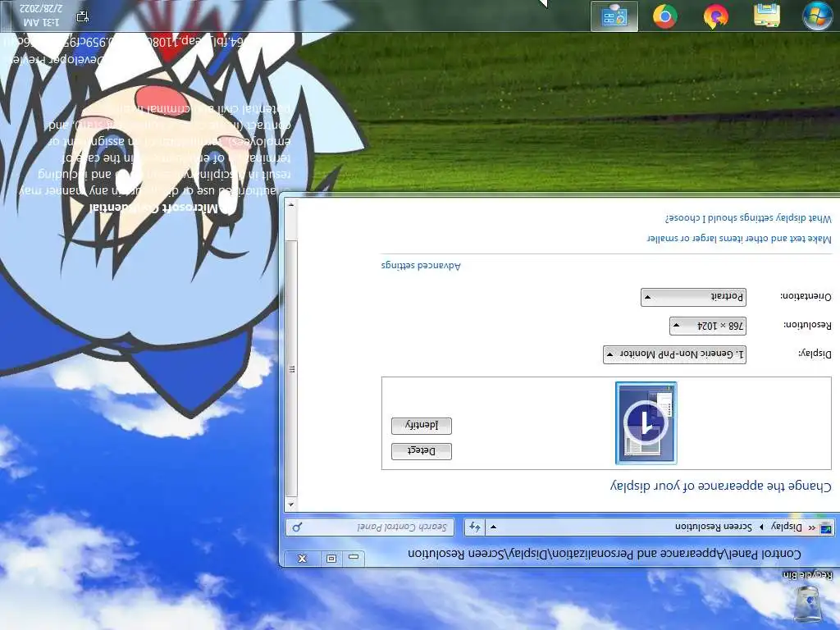This screenshot has height=630, width=840.
Task: Select the Control Panel taskbar button
Action: (614, 16)
